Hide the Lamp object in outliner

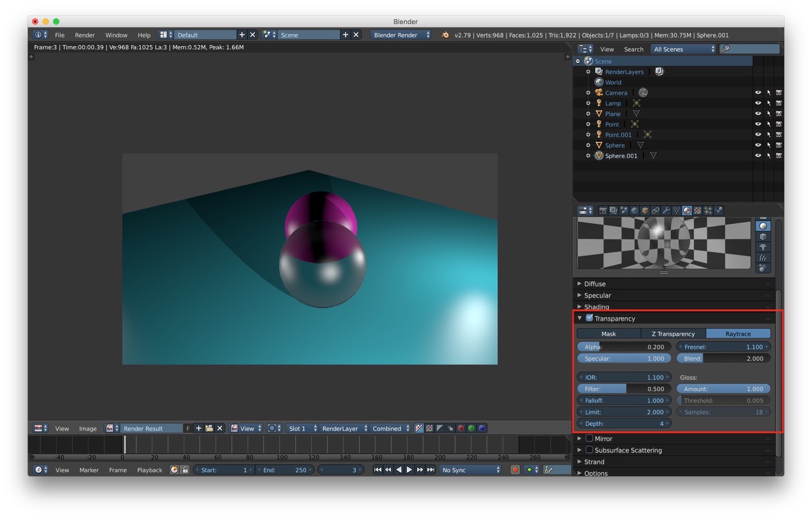[758, 103]
